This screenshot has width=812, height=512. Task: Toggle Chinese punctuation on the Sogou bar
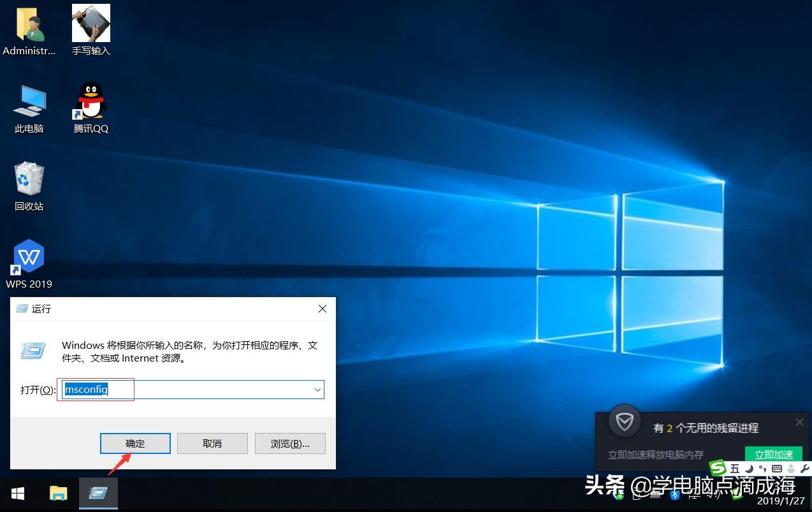764,468
